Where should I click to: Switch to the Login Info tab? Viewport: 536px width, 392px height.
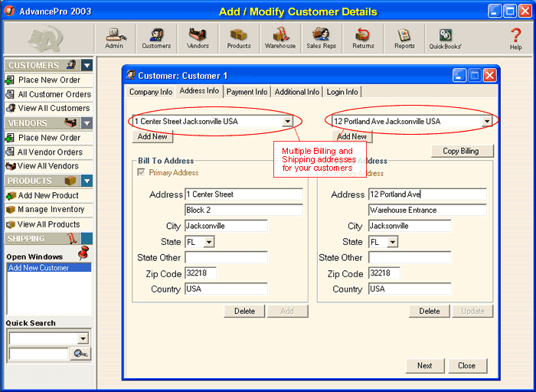pos(342,92)
